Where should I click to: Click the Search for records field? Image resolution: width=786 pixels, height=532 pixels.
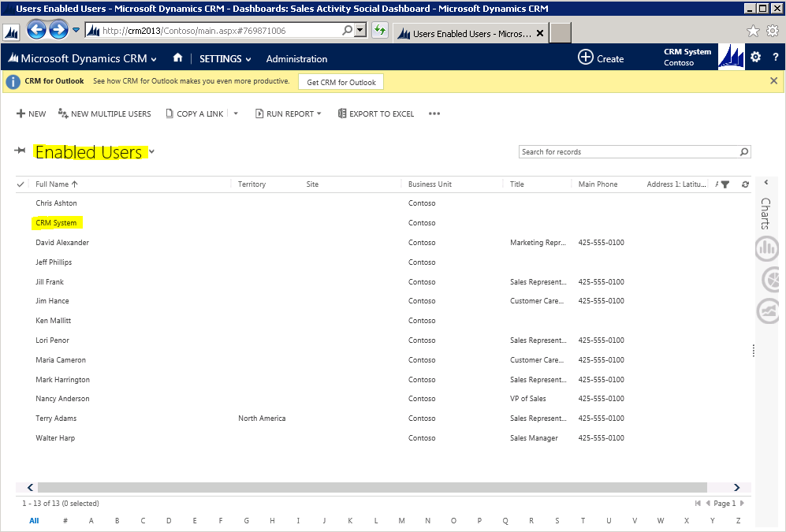[x=628, y=152]
